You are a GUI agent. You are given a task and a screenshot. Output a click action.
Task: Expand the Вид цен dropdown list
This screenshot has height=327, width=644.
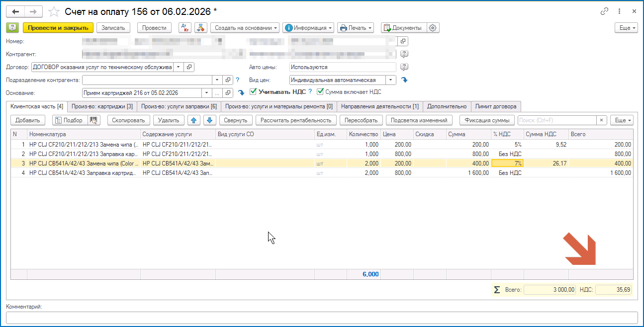(391, 80)
